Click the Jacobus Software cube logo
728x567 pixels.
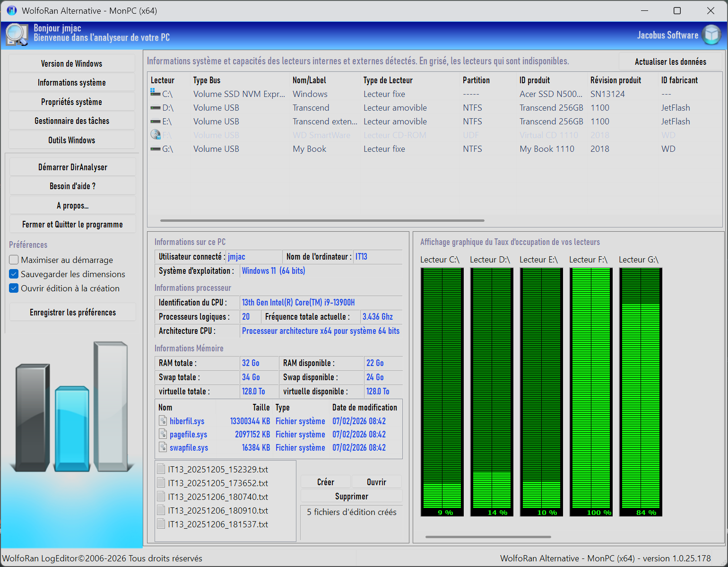[x=711, y=35]
